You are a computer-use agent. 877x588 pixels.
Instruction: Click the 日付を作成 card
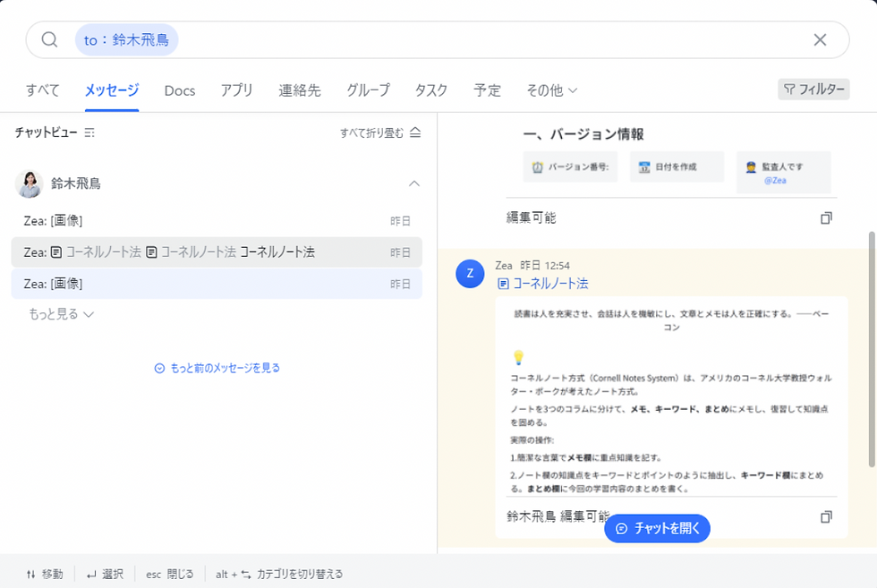677,166
